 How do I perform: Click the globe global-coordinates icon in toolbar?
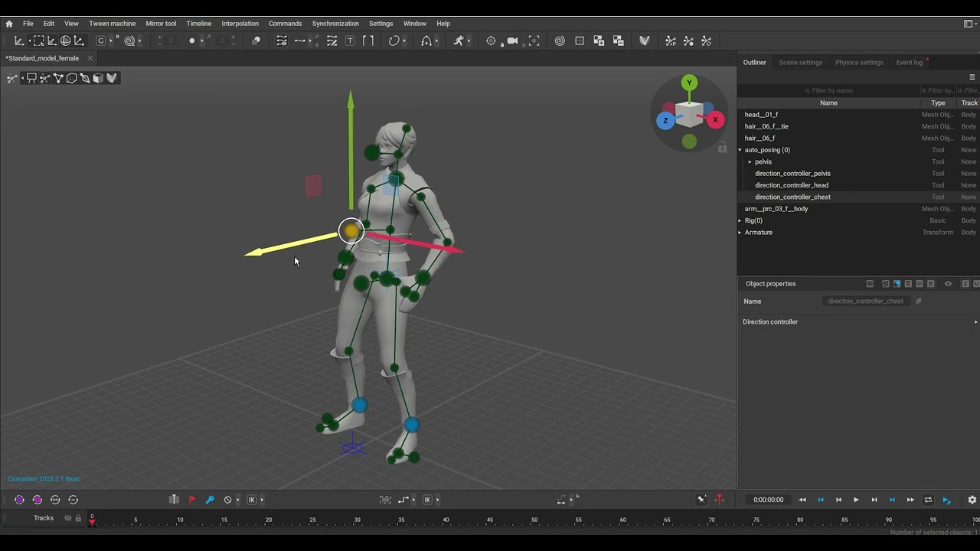coord(66,41)
